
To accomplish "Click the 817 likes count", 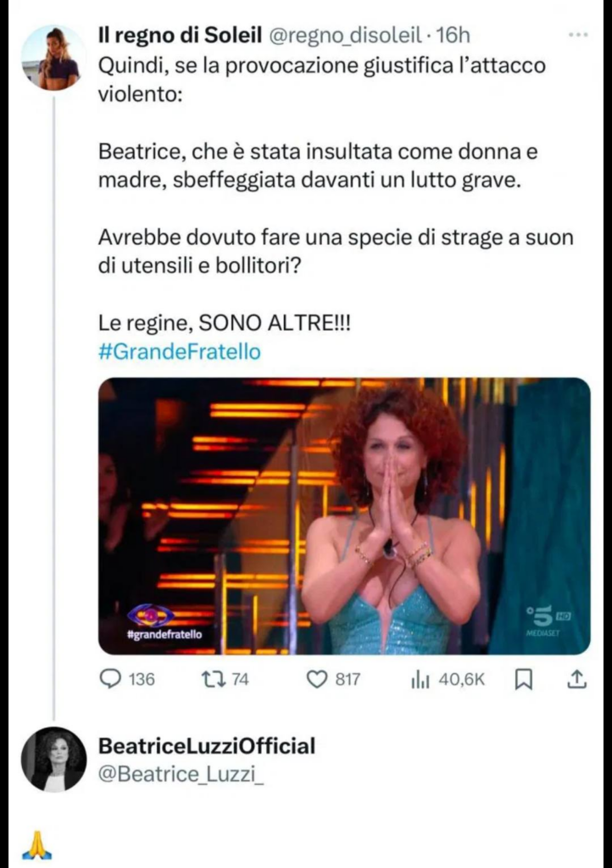I will [x=348, y=679].
